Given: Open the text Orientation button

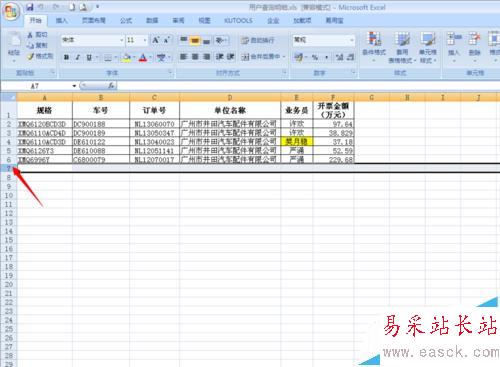Looking at the screenshot, I should pos(221,40).
